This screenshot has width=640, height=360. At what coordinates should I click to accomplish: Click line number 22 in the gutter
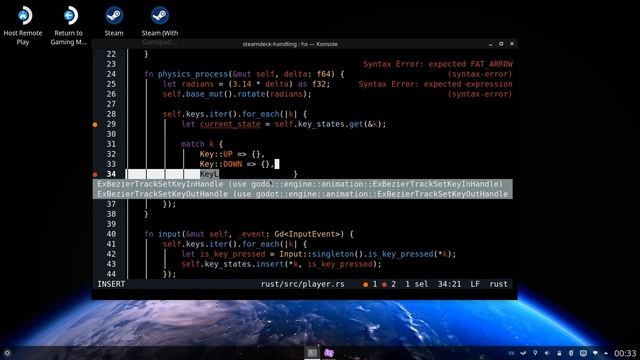111,54
